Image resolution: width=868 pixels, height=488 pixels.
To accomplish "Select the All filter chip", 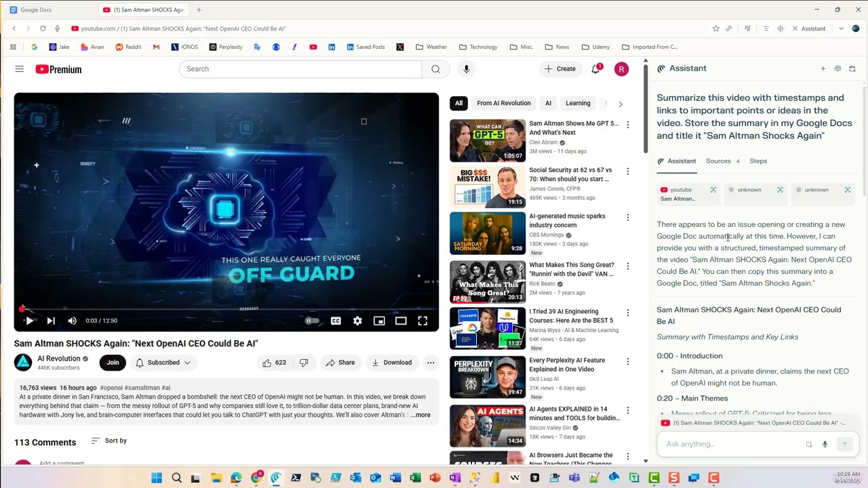I will (458, 104).
